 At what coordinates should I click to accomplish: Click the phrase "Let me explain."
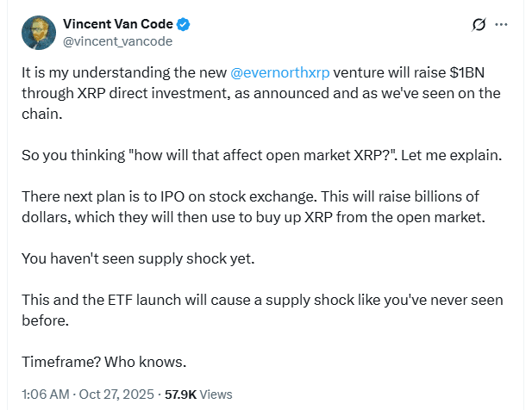(x=451, y=156)
